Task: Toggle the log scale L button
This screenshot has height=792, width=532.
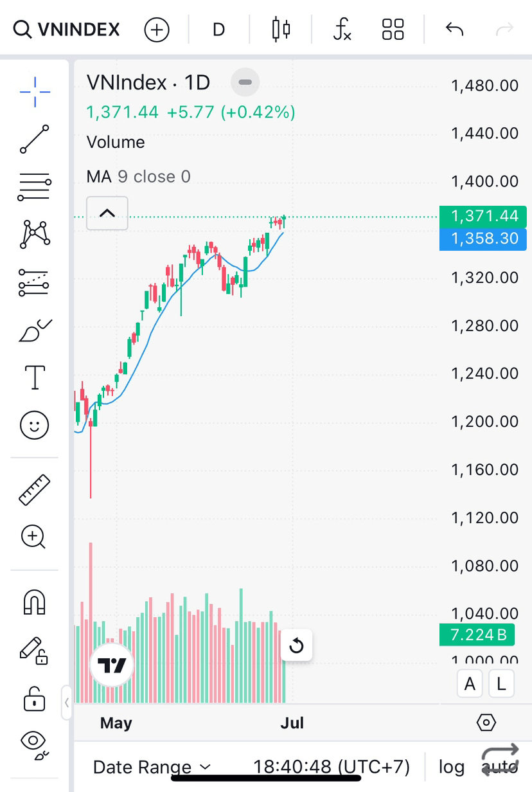Action: click(x=501, y=684)
